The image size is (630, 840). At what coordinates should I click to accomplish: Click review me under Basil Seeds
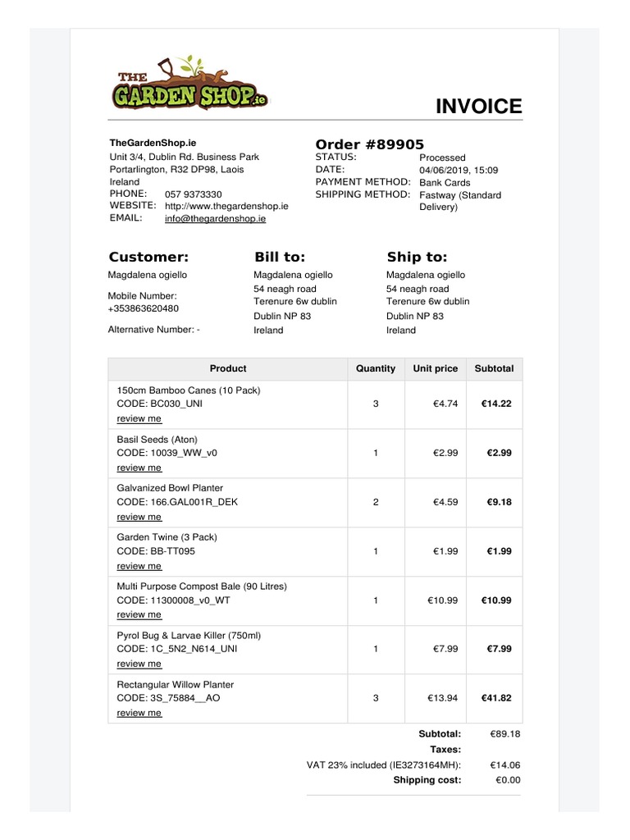pos(139,468)
